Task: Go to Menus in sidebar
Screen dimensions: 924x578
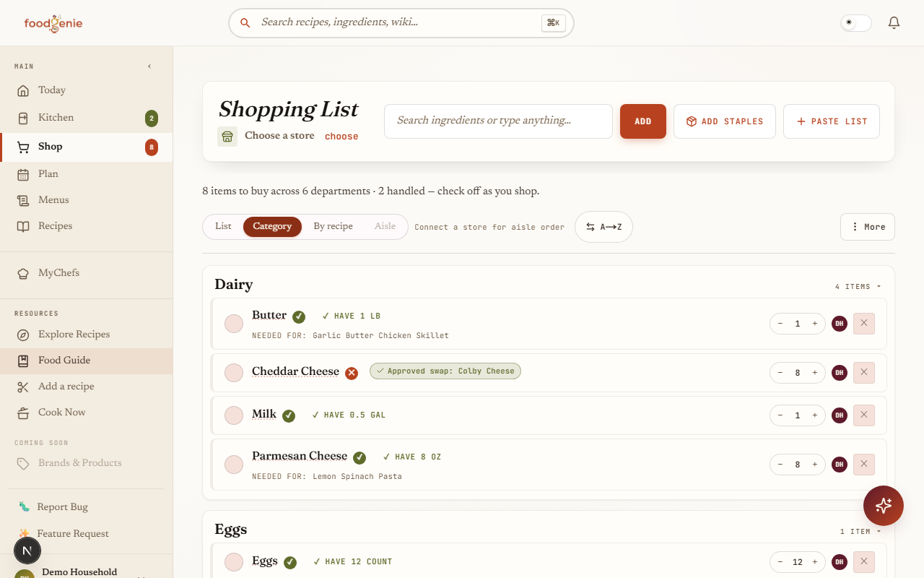Action: click(x=87, y=200)
